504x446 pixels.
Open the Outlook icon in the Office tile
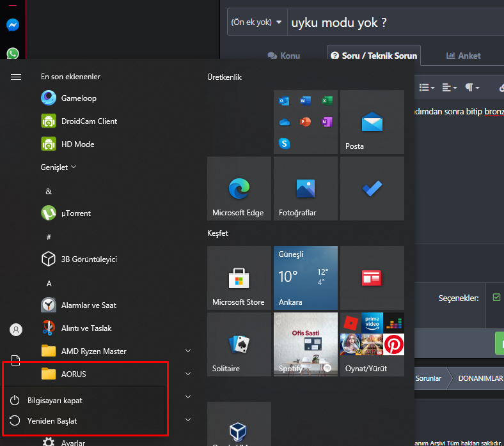[x=284, y=101]
